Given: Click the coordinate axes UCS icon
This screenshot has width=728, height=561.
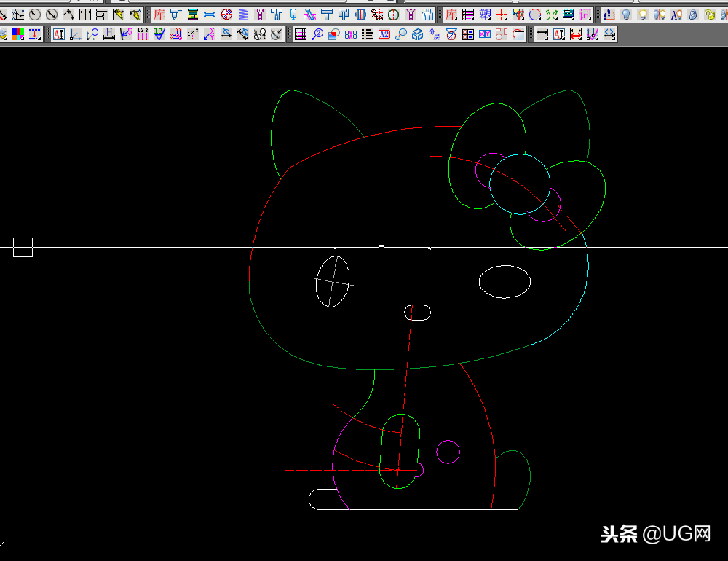Looking at the screenshot, I should click(x=76, y=34).
